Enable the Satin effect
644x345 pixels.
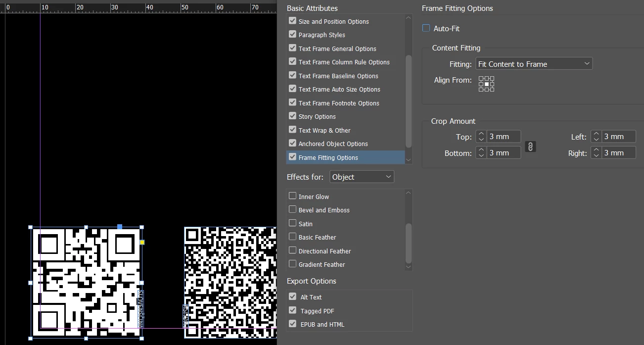(x=293, y=223)
